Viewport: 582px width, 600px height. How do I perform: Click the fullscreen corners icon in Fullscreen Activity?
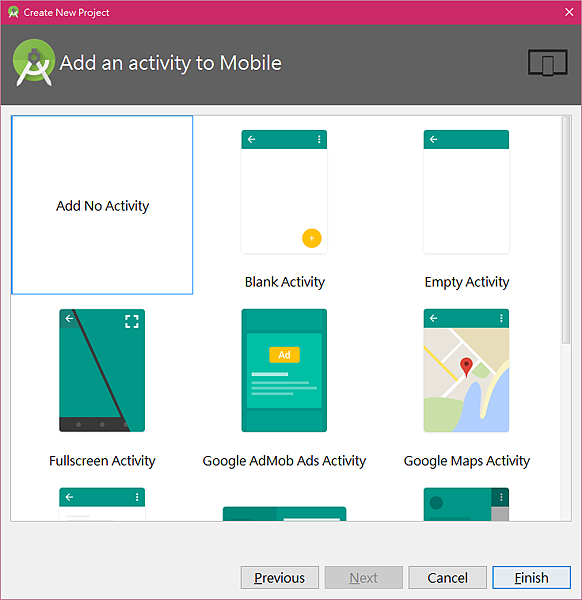coord(132,321)
